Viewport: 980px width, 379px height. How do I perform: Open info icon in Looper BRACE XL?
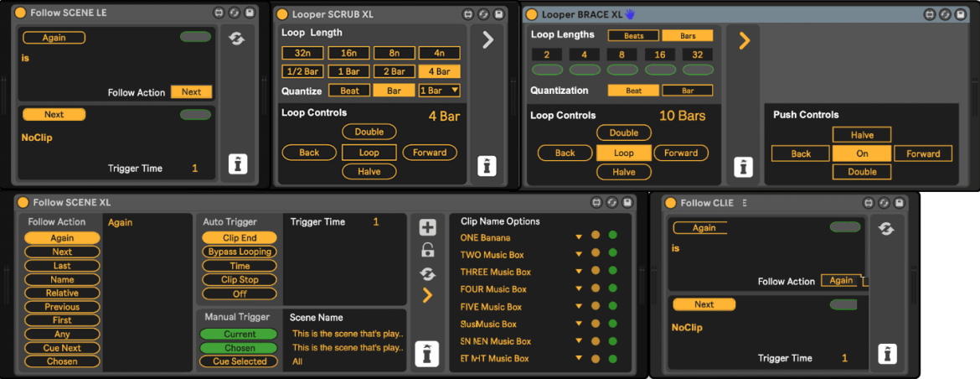[743, 167]
